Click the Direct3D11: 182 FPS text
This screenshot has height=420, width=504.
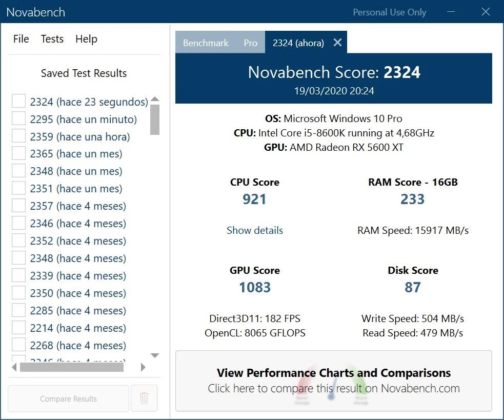(x=255, y=318)
